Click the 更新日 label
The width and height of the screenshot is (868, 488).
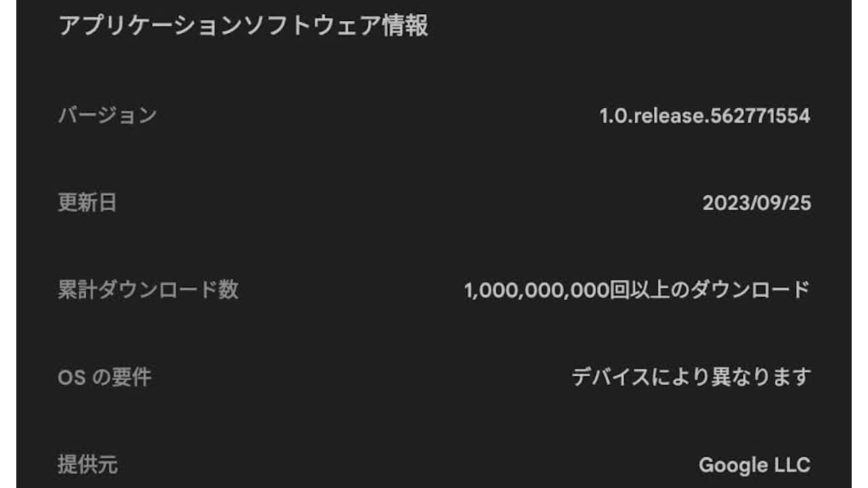[87, 203]
